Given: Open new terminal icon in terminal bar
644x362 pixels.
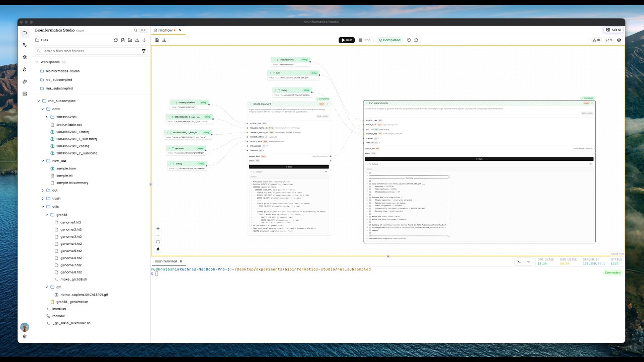Looking at the screenshot, I should click(x=519, y=261).
